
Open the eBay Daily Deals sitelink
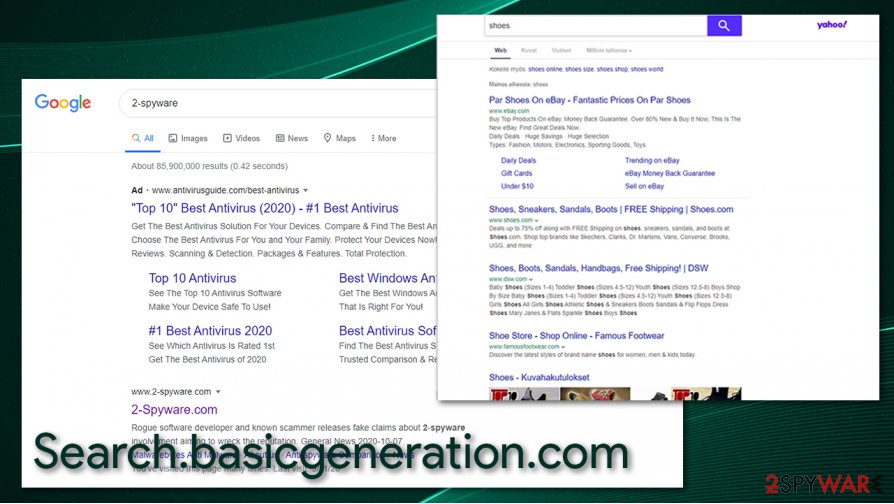tap(518, 160)
